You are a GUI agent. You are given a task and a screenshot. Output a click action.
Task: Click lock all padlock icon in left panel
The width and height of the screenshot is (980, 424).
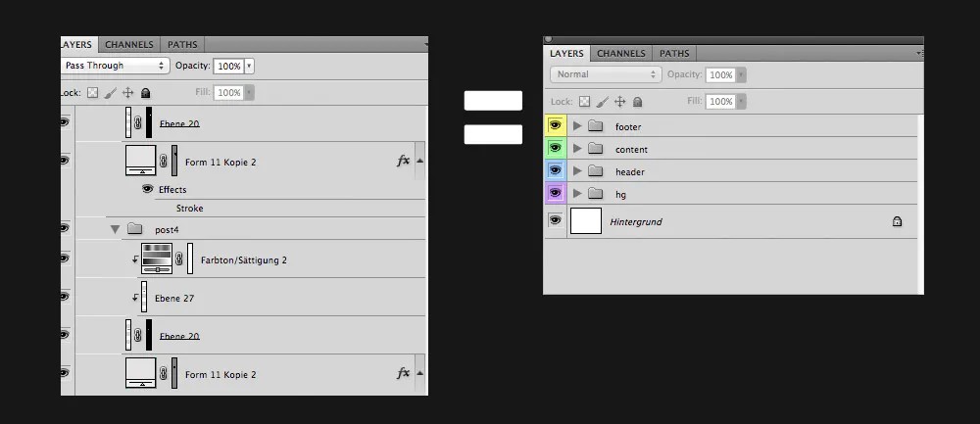coord(145,92)
